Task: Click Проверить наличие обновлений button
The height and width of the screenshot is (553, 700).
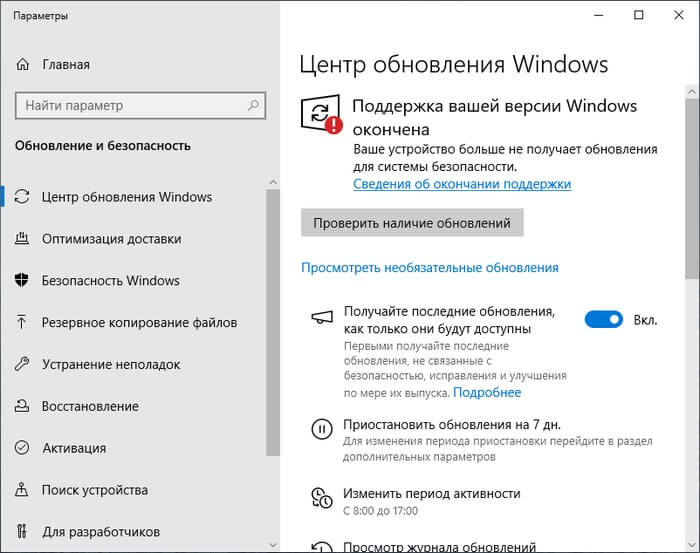Action: click(x=412, y=222)
